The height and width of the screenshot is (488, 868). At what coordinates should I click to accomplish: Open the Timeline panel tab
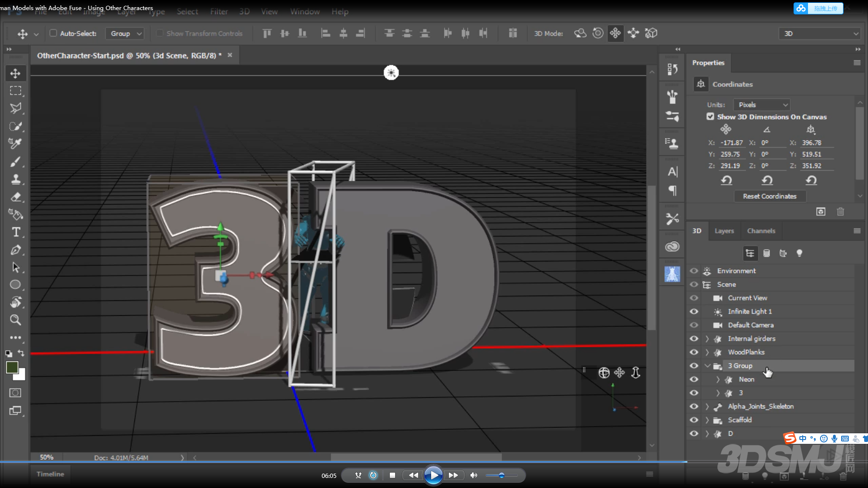(50, 474)
